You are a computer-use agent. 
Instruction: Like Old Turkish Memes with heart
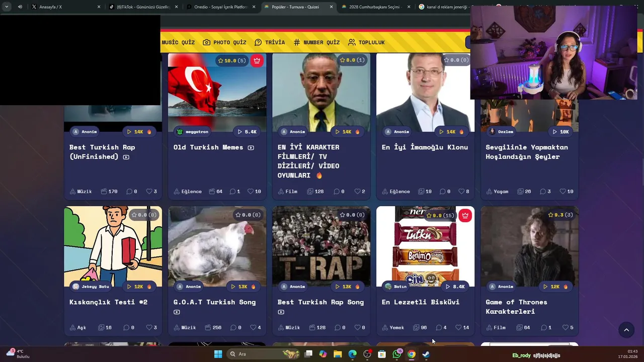coord(251,192)
